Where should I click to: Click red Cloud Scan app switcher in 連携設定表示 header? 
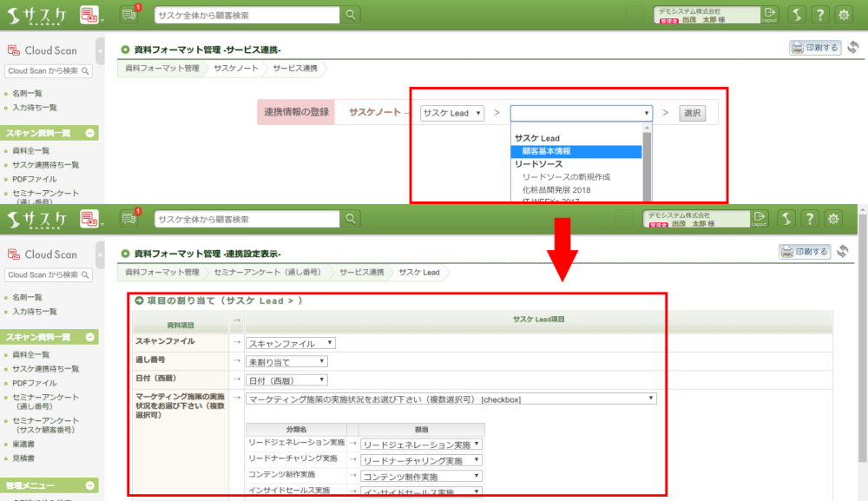pos(89,218)
